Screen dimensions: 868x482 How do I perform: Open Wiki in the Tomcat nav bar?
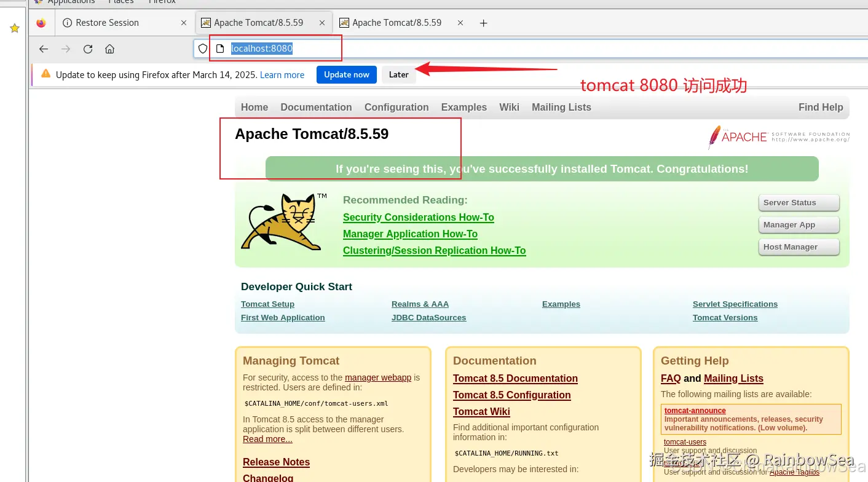[509, 107]
